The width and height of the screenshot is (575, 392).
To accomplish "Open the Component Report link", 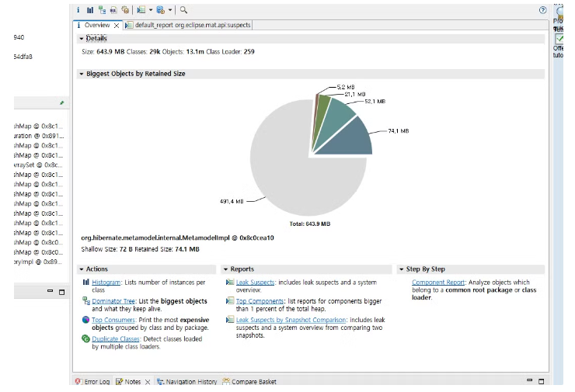I will tap(438, 282).
